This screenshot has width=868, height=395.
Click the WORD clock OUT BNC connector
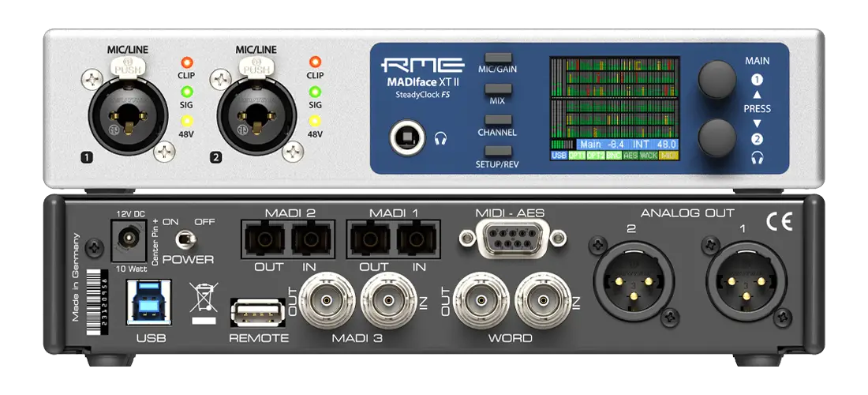[x=481, y=300]
